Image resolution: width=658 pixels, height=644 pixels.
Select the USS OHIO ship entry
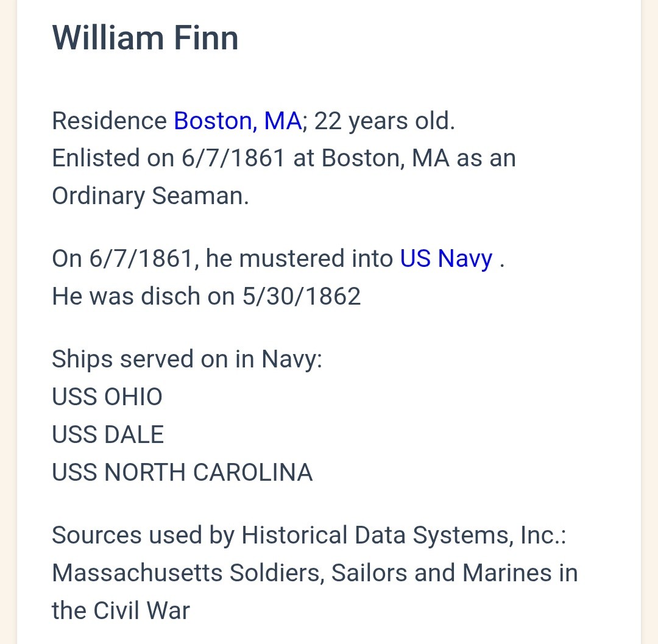click(x=107, y=397)
